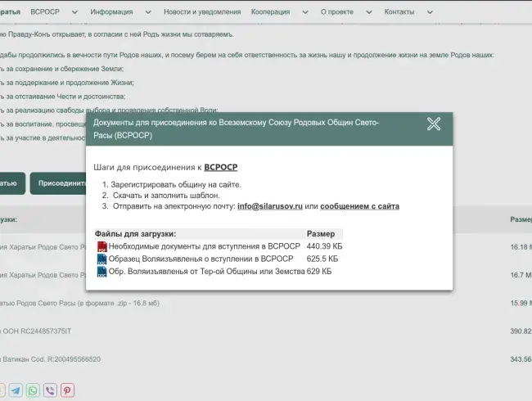This screenshot has height=401, width=532.
Task: Expand the ВСРОСР menu chevron
Action: pyautogui.click(x=74, y=12)
